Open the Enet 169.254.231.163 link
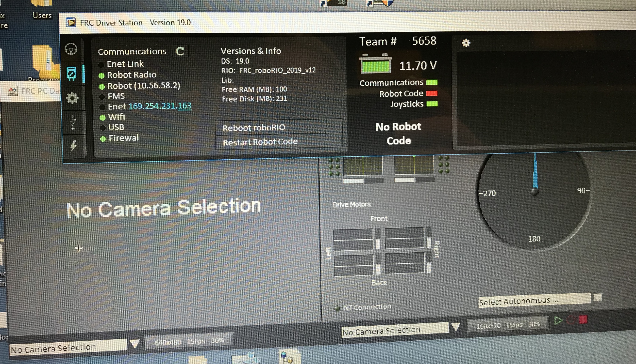 tap(160, 106)
